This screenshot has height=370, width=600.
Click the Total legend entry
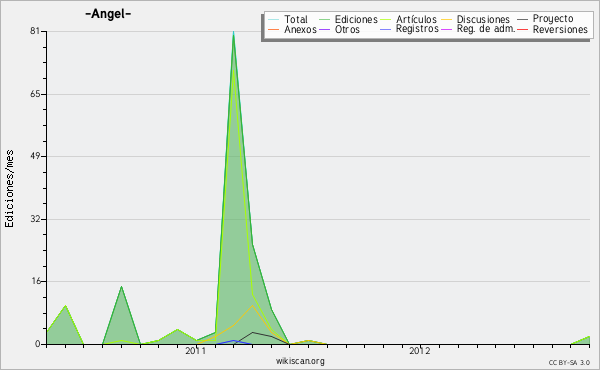(x=295, y=19)
